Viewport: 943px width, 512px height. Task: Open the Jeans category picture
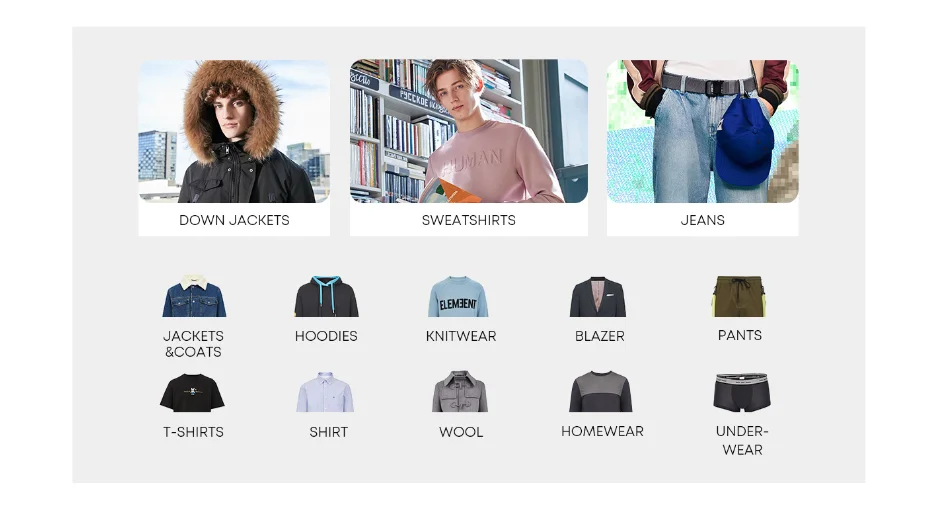702,131
